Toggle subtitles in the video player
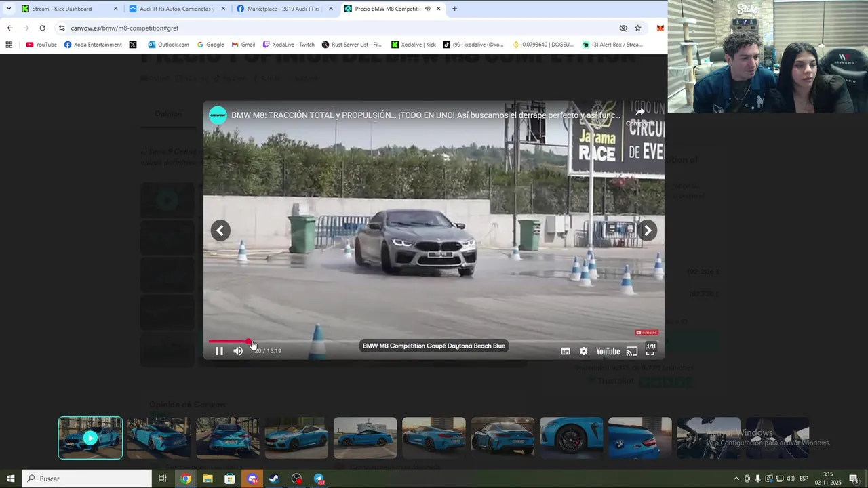The height and width of the screenshot is (488, 868). click(x=566, y=351)
